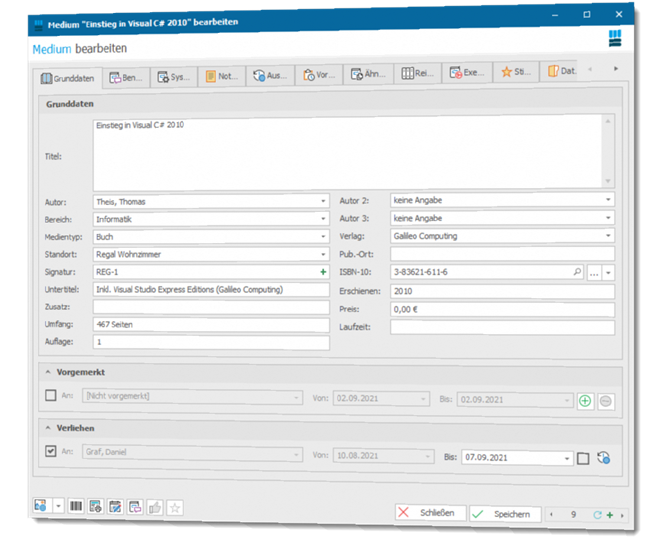The height and width of the screenshot is (546, 650).
Task: Click the clock history icon in Verliehen
Action: pyautogui.click(x=604, y=458)
